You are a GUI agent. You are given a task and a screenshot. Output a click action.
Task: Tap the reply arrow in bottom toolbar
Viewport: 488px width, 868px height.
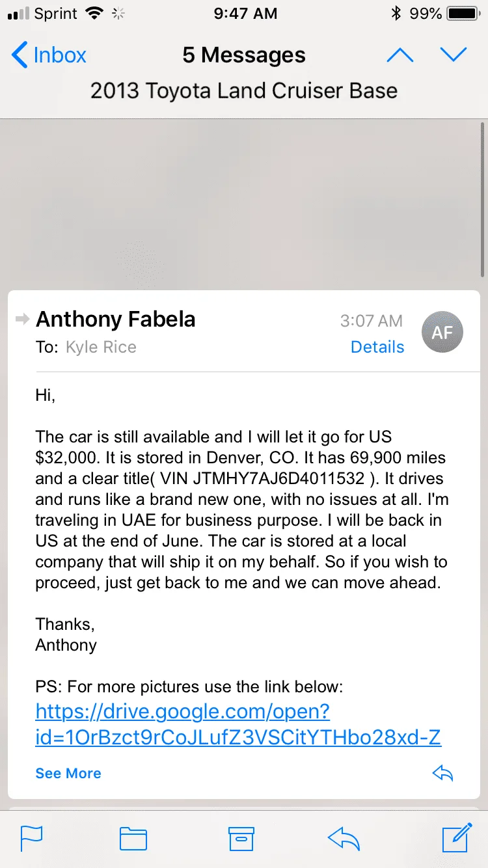tap(344, 839)
